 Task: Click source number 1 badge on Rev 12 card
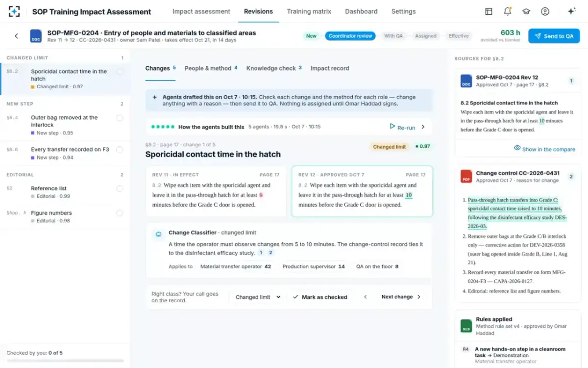[571, 81]
